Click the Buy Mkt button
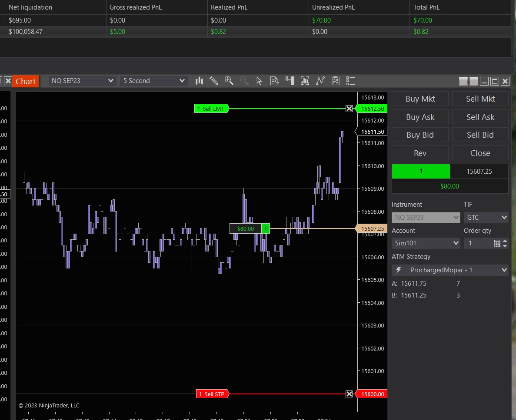Image resolution: width=516 pixels, height=420 pixels. tap(420, 99)
